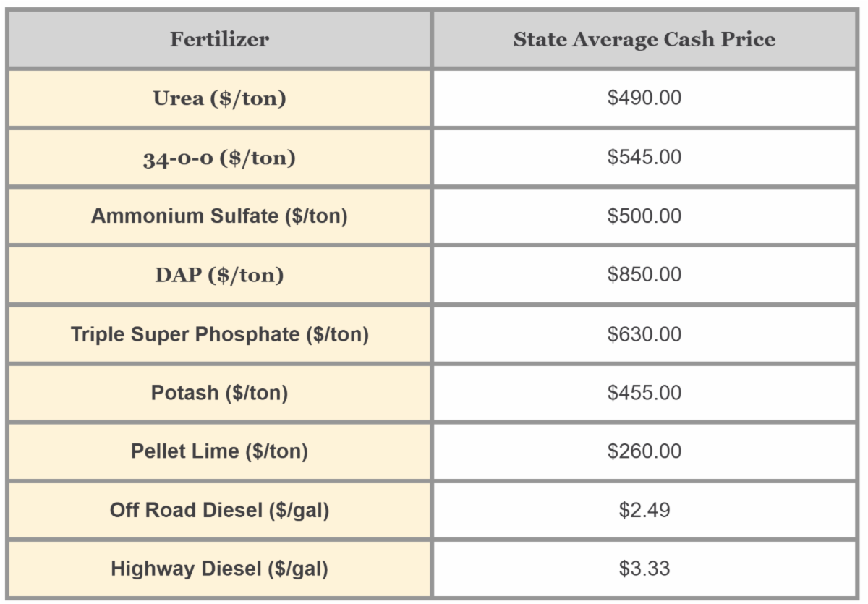Select the Urea ($/ton) cell

tap(219, 98)
